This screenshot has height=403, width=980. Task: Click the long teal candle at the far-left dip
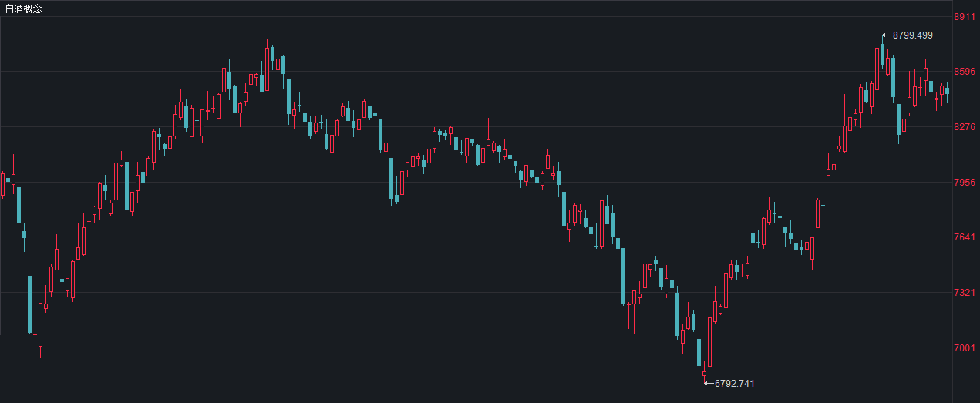(30, 304)
